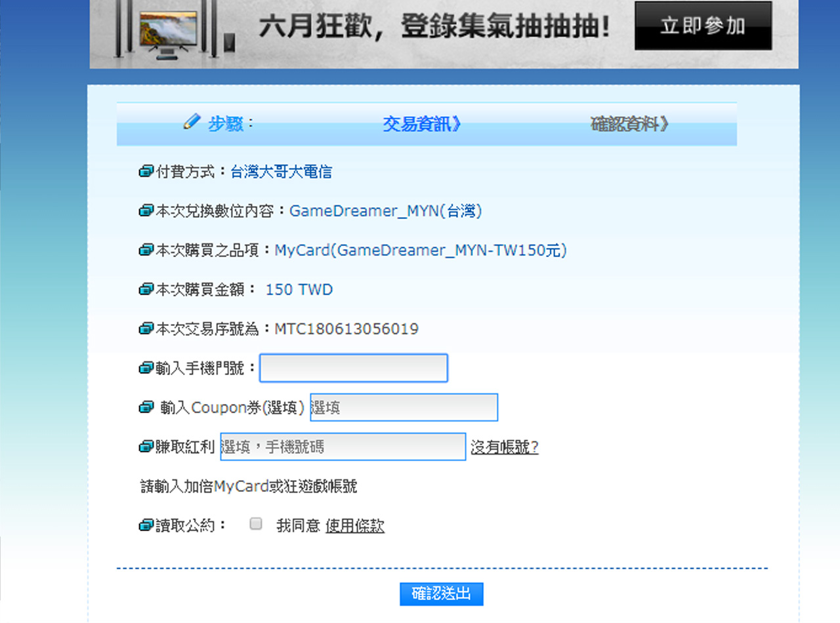Select the 交易資訊》 step tab

(422, 124)
